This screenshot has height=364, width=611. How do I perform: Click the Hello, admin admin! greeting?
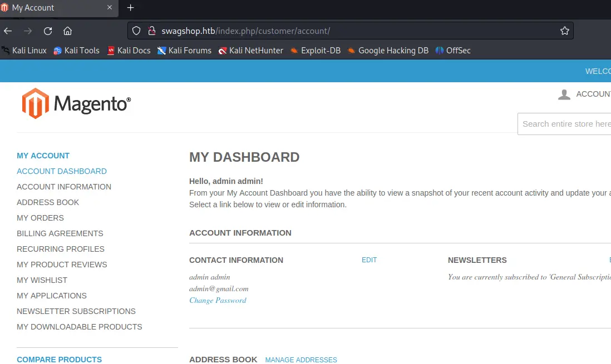pyautogui.click(x=226, y=181)
